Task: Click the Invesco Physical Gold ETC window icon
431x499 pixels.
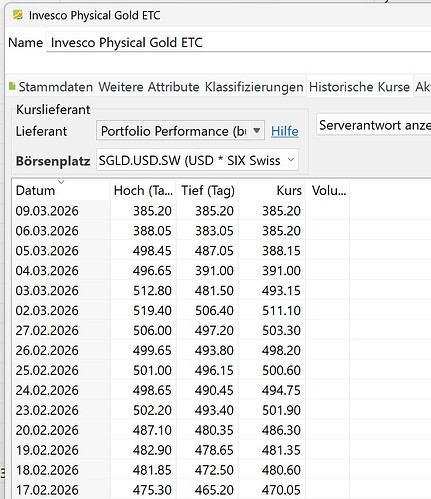Action: point(18,15)
